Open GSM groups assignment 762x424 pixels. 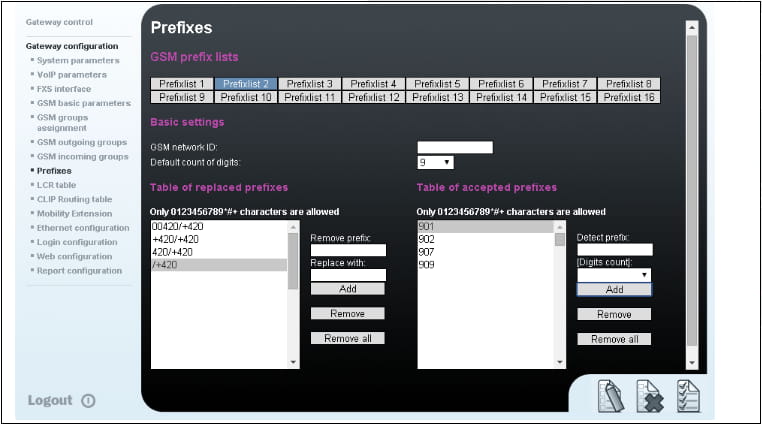pyautogui.click(x=63, y=123)
